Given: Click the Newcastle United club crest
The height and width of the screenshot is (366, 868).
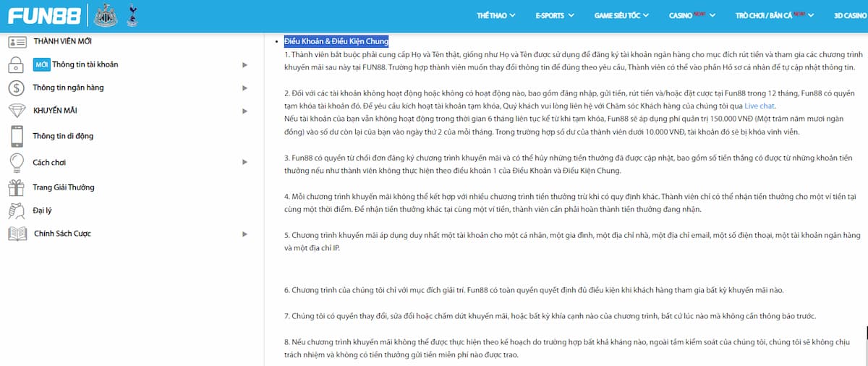Looking at the screenshot, I should (x=106, y=15).
